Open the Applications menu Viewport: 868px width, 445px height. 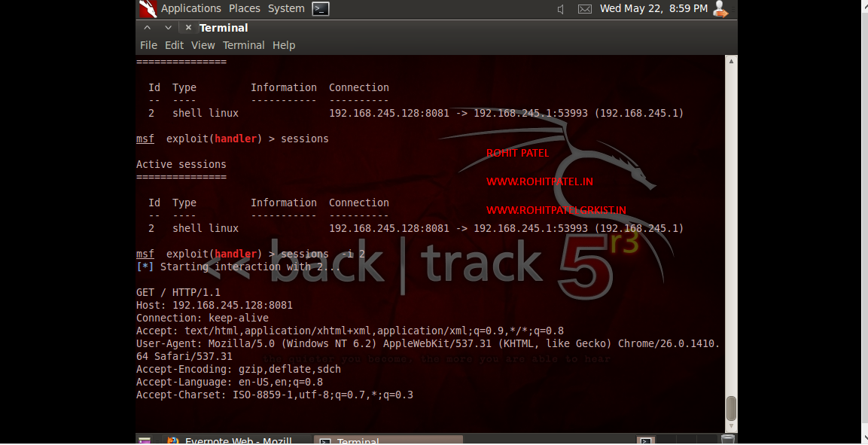(x=191, y=8)
